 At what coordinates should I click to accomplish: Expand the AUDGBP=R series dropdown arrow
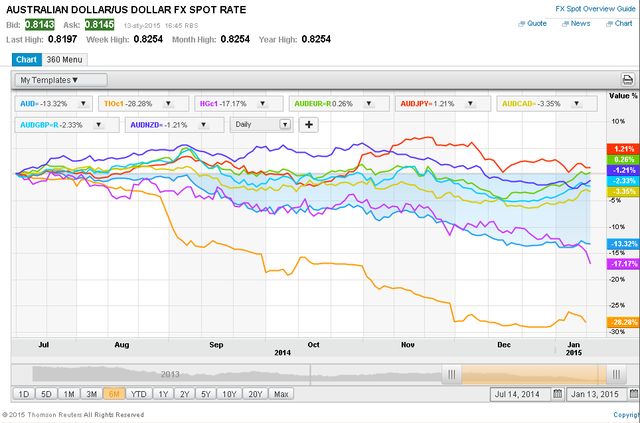[98, 125]
